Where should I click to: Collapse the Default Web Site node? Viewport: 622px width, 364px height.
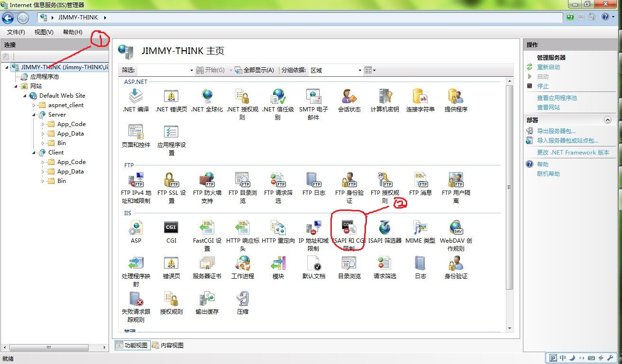pos(25,96)
